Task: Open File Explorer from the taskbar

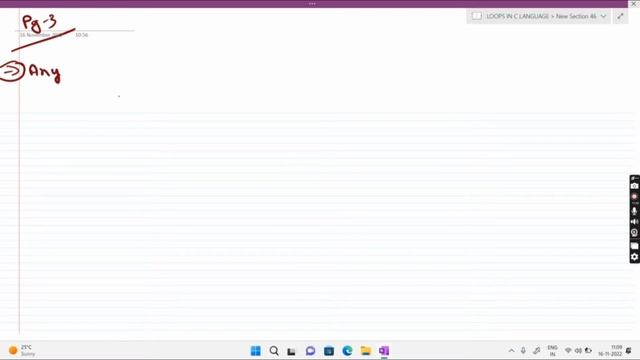Action: (366, 351)
